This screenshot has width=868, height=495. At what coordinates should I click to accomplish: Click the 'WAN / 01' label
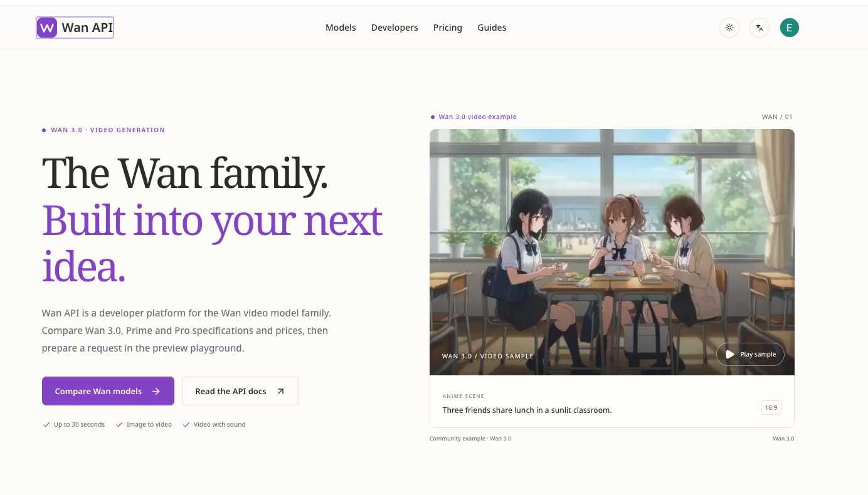click(777, 117)
